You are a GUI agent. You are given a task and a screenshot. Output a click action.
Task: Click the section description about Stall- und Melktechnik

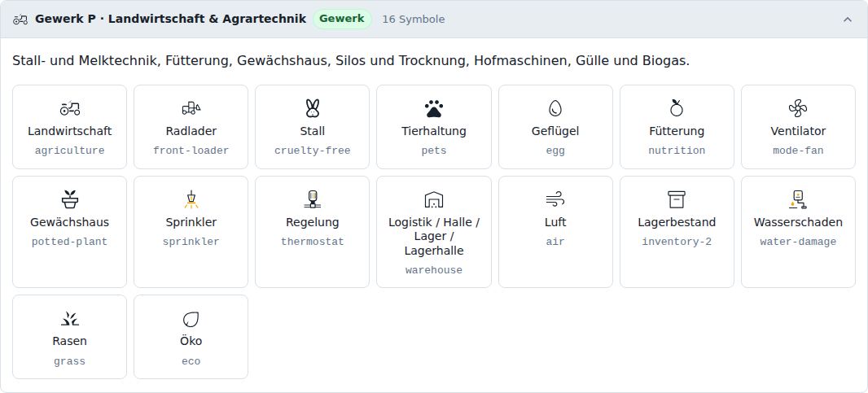click(351, 61)
